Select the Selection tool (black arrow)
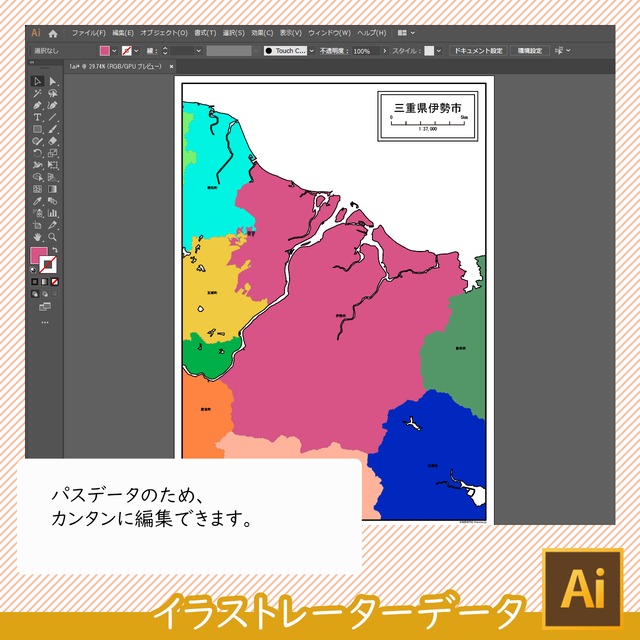The height and width of the screenshot is (640, 640). click(x=37, y=81)
